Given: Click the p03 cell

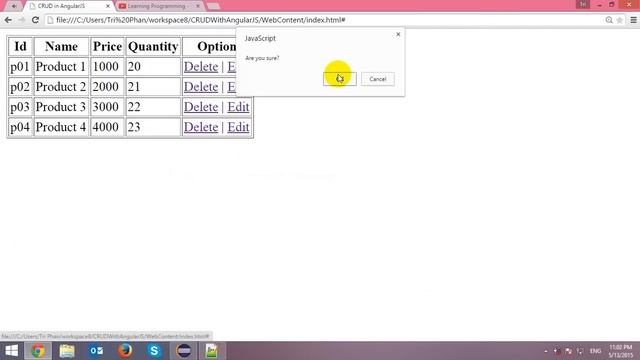Looking at the screenshot, I should coord(20,107).
